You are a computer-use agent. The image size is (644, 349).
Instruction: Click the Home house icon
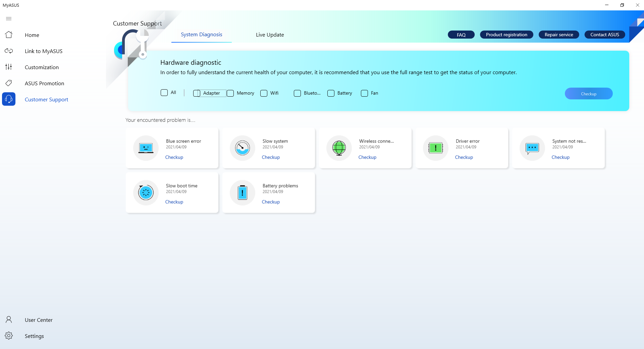pos(9,35)
